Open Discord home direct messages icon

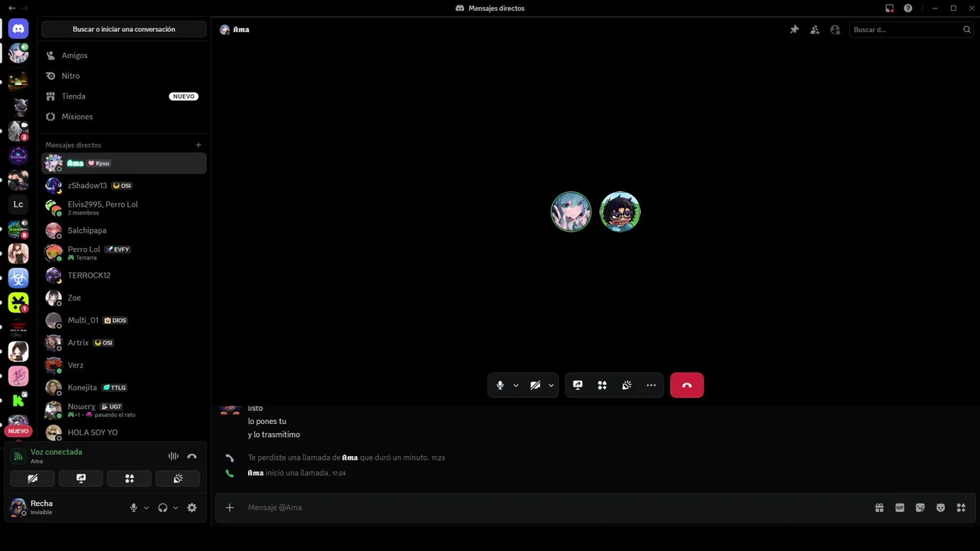pyautogui.click(x=18, y=29)
